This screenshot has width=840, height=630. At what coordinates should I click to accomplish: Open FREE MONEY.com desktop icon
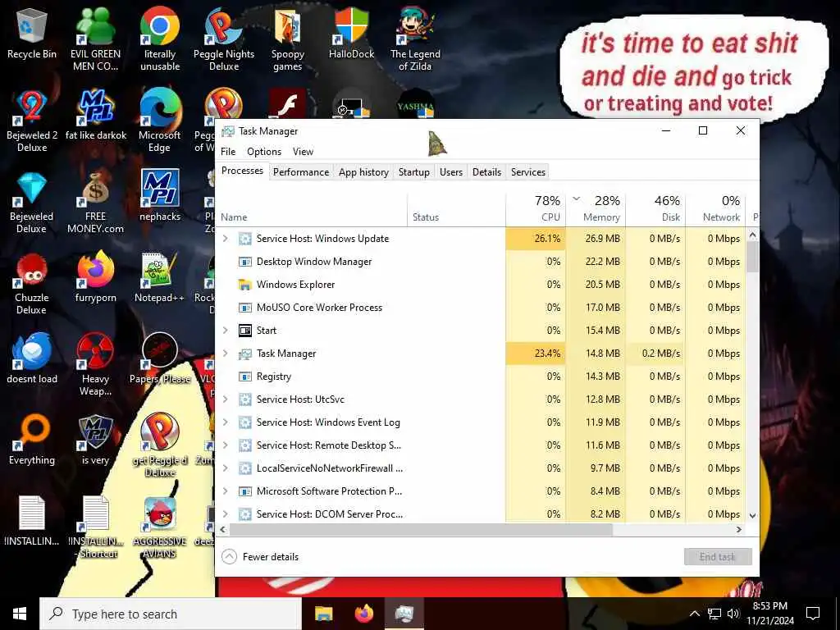tap(95, 203)
